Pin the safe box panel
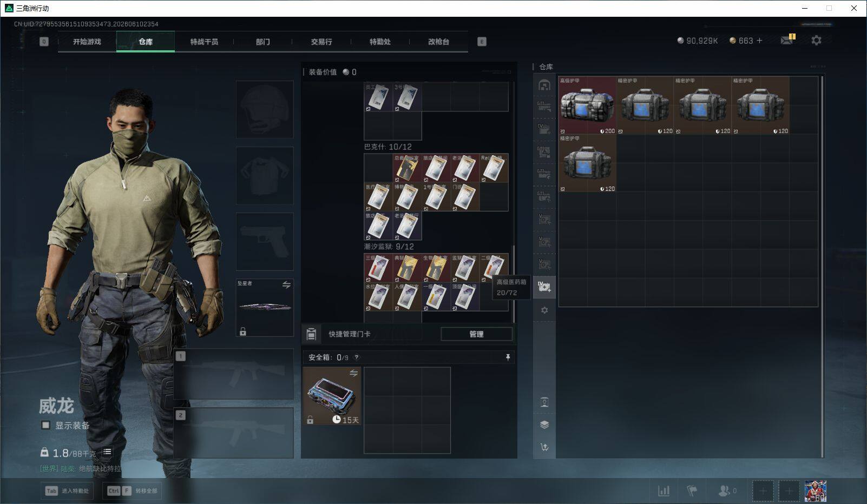This screenshot has height=504, width=867. (x=508, y=357)
